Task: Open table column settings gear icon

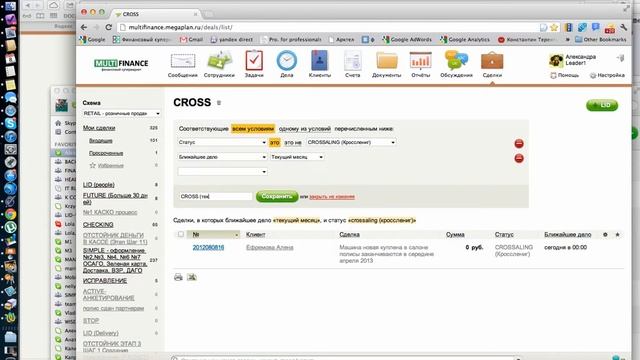Action: pyautogui.click(x=605, y=234)
